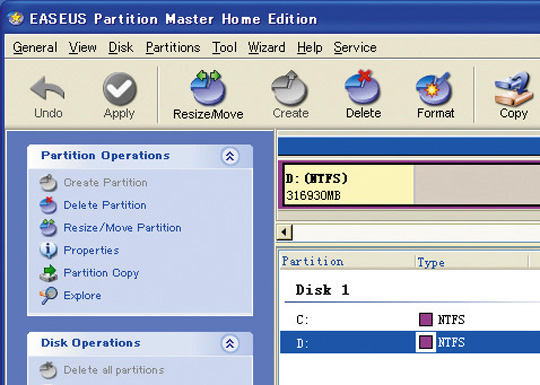Select the D: (NTFS) 316930MB partition block

[x=349, y=185]
